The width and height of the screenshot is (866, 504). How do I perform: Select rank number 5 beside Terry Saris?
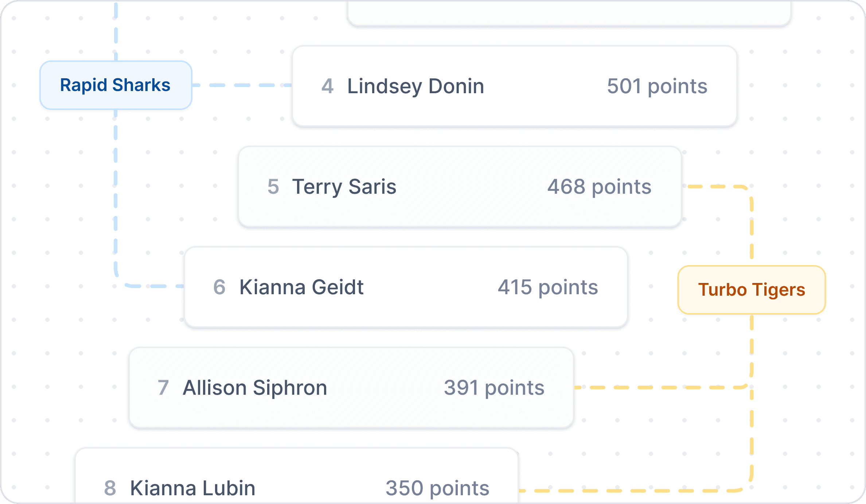pos(273,187)
